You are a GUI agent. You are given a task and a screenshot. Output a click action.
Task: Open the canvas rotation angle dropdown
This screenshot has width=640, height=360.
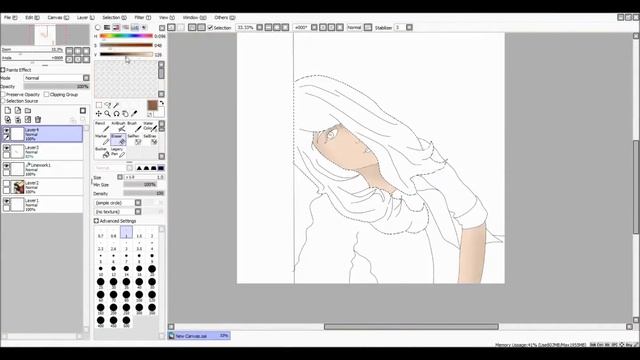point(314,27)
